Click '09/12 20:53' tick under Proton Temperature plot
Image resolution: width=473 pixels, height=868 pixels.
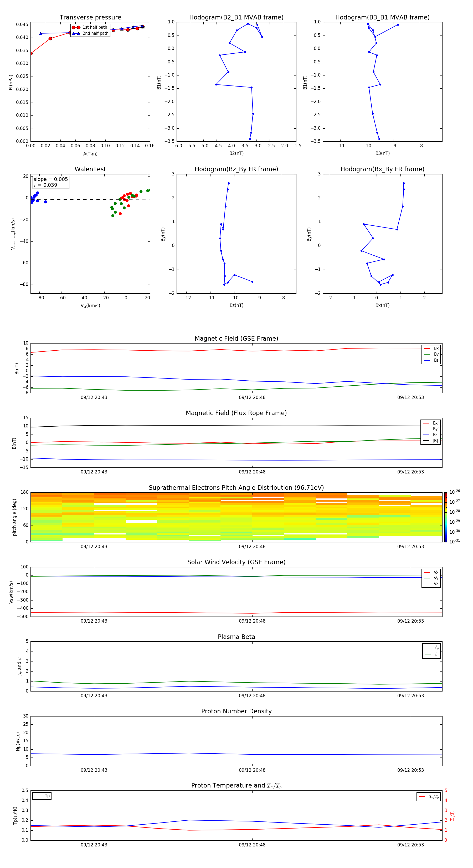tap(410, 845)
